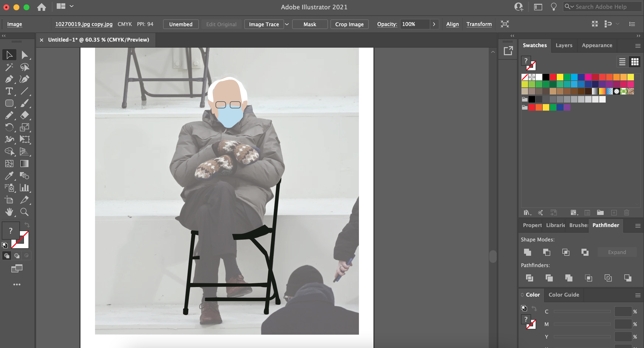Pick the Paintbrush tool
The width and height of the screenshot is (644, 348).
(x=24, y=103)
